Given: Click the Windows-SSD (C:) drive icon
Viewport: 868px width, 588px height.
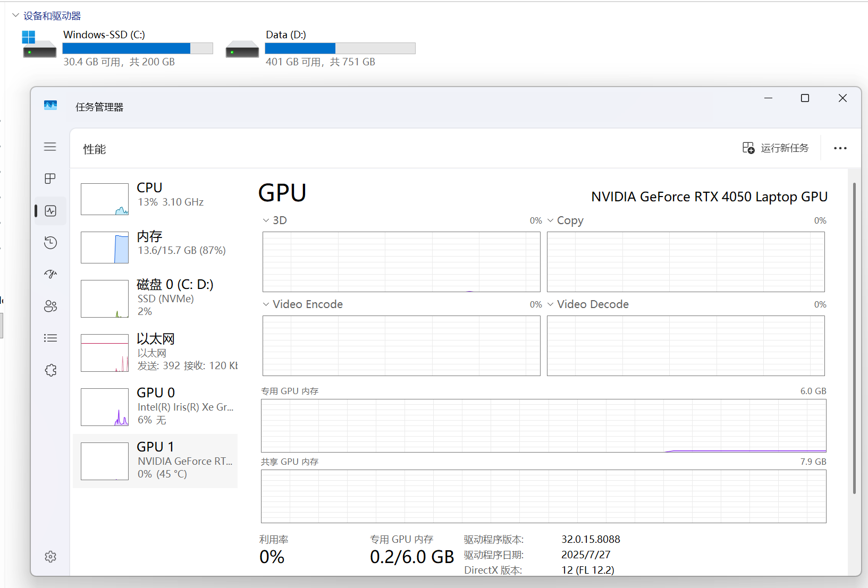Looking at the screenshot, I should (39, 45).
